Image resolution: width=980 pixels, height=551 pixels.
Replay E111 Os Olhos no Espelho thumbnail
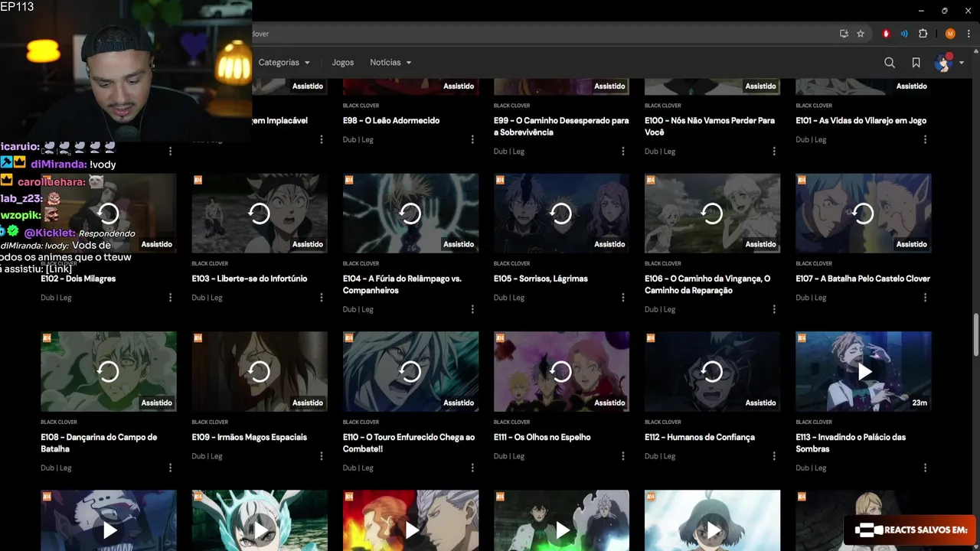(561, 372)
